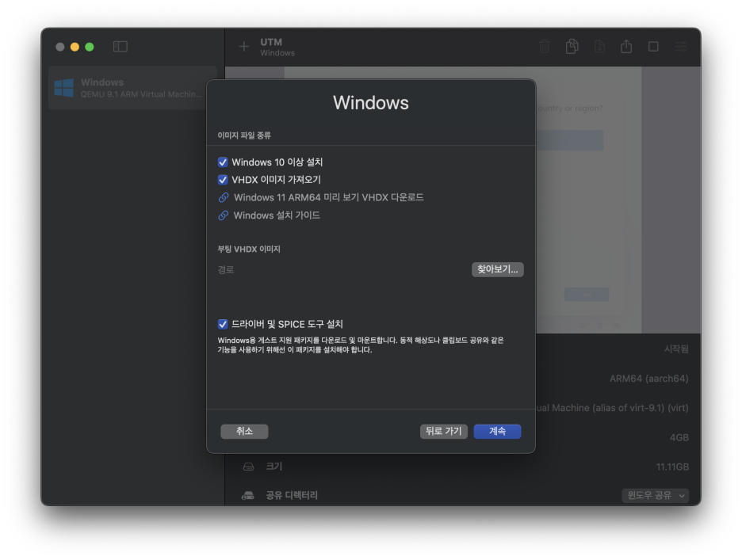Uncheck VHDX 이미지 가져오기 checkbox
742x560 pixels.
click(x=223, y=180)
